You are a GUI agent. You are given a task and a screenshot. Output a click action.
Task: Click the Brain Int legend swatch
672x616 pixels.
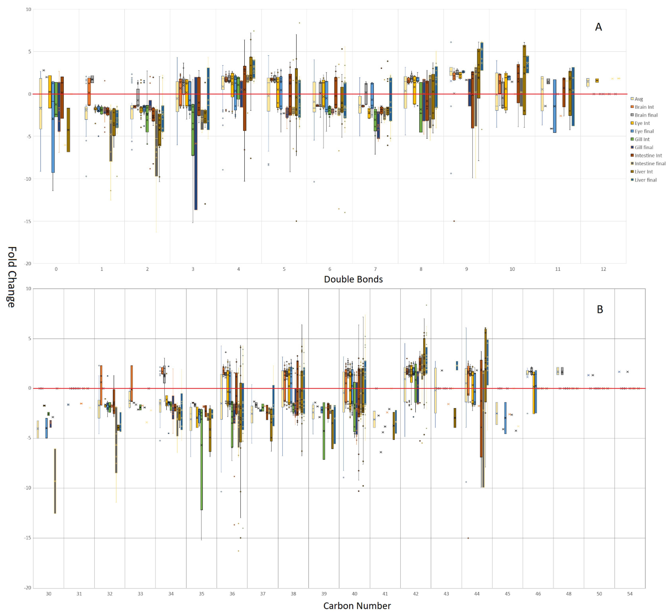[632, 107]
